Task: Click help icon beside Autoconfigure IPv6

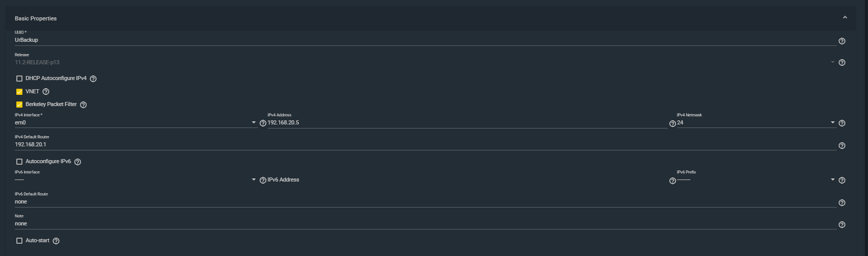Action: [x=77, y=162]
